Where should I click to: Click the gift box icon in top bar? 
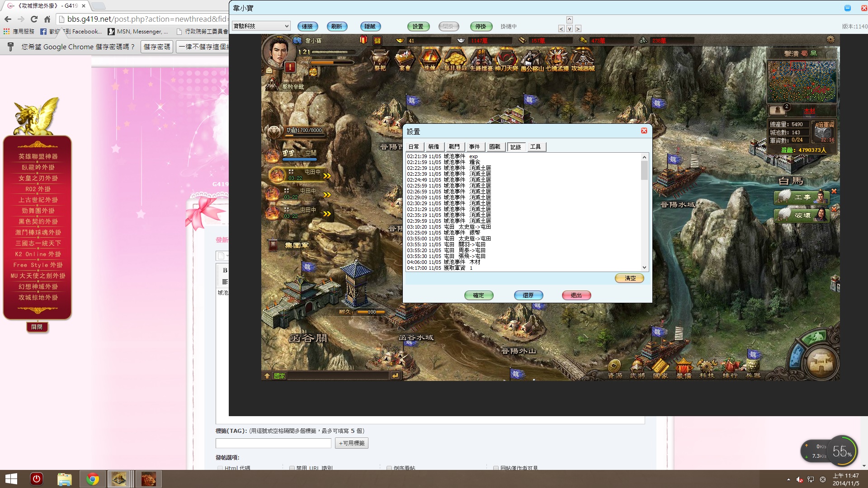[363, 40]
